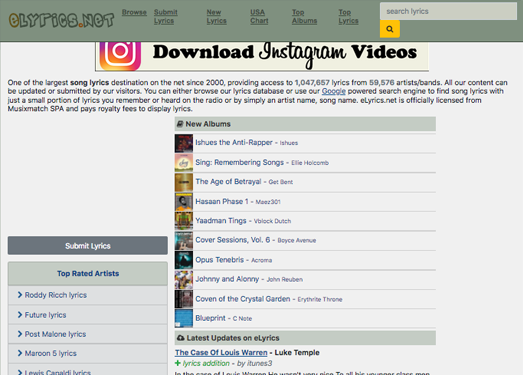The height and width of the screenshot is (375, 523).
Task: Open Post Malone lyrics link
Action: [55, 334]
